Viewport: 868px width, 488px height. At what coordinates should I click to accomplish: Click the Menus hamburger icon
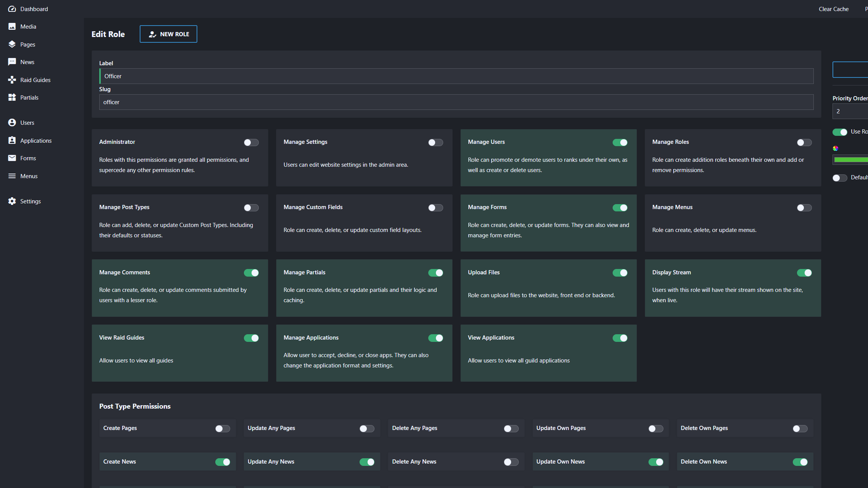tap(12, 176)
